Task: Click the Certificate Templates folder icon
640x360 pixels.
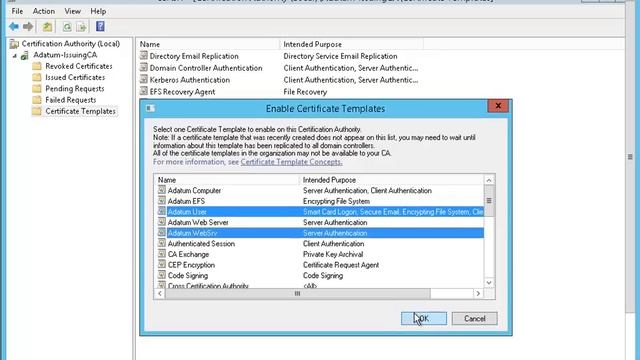Action: point(37,111)
